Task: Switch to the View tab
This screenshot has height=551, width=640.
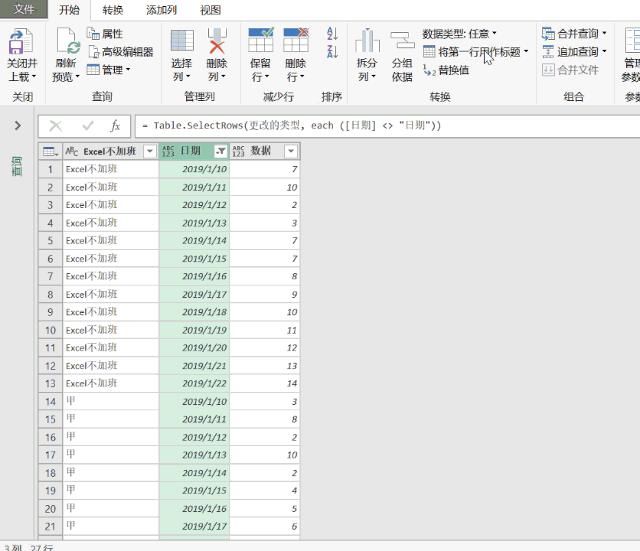Action: click(210, 10)
